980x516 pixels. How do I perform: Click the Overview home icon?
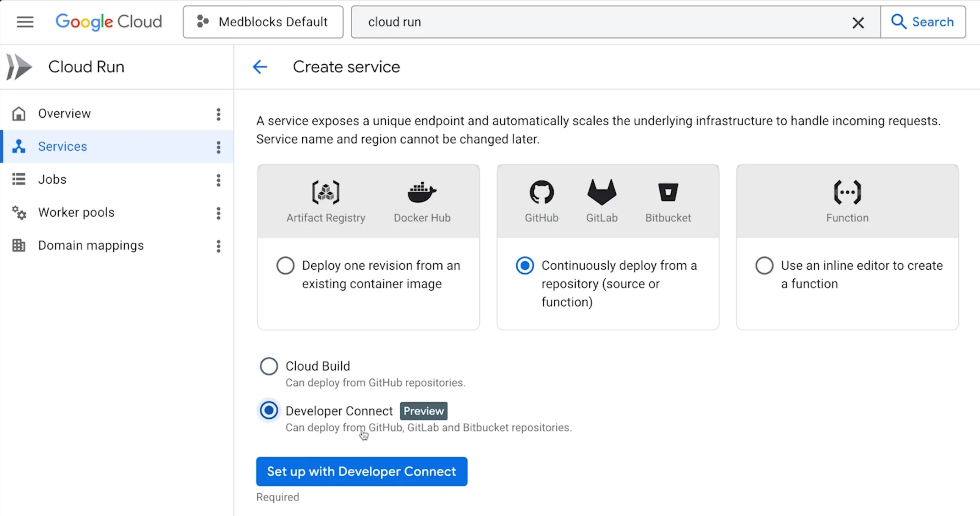19,114
